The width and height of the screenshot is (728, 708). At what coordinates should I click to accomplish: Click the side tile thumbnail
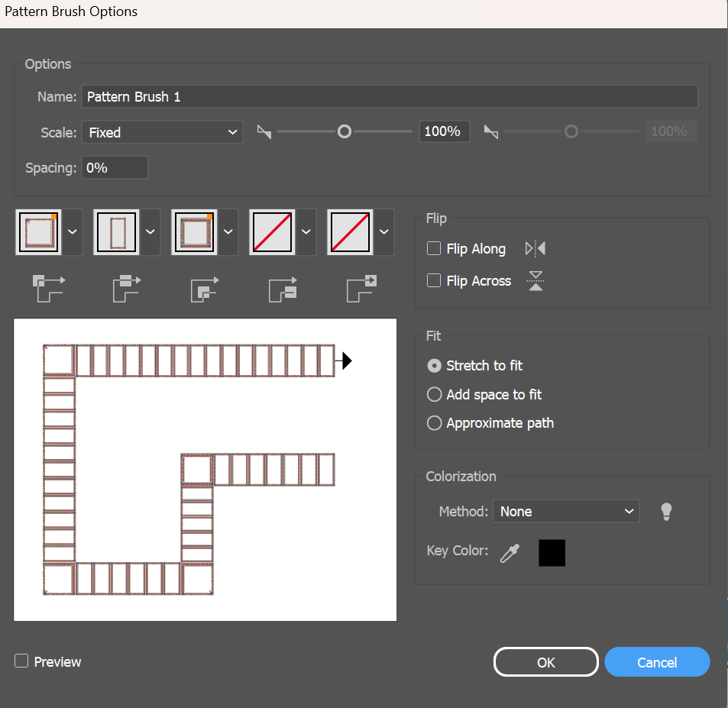point(117,231)
